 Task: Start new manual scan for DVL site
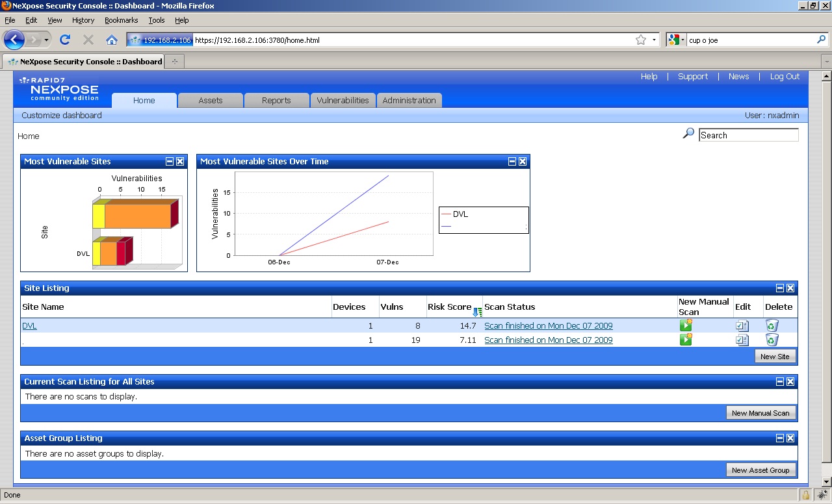[x=686, y=325]
